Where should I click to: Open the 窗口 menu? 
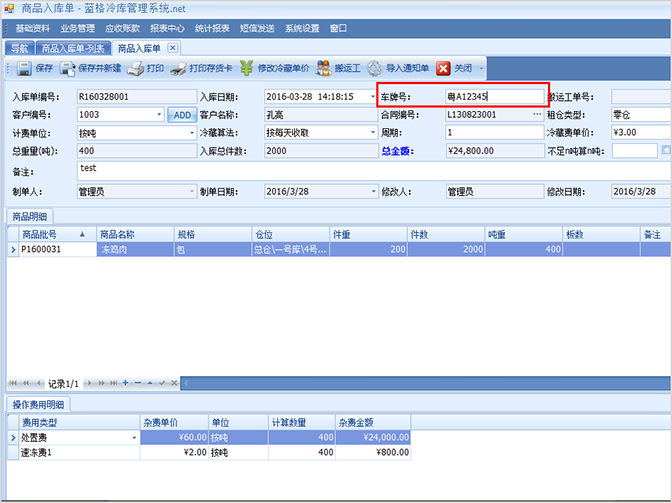pyautogui.click(x=338, y=28)
